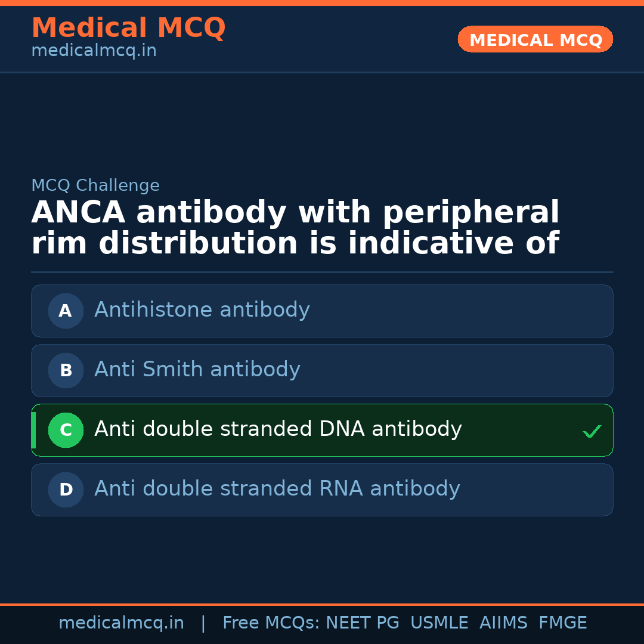
Task: Click USMLE in the footer
Action: click(439, 623)
